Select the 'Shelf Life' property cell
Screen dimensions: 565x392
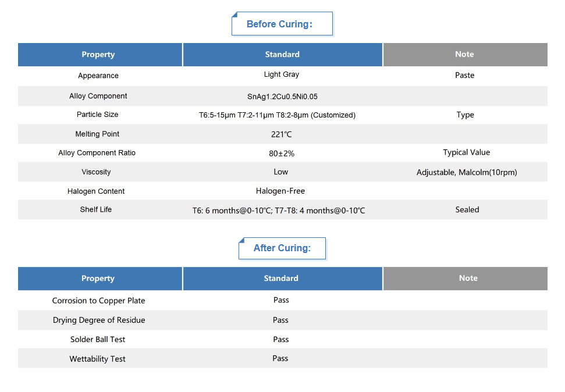96,209
